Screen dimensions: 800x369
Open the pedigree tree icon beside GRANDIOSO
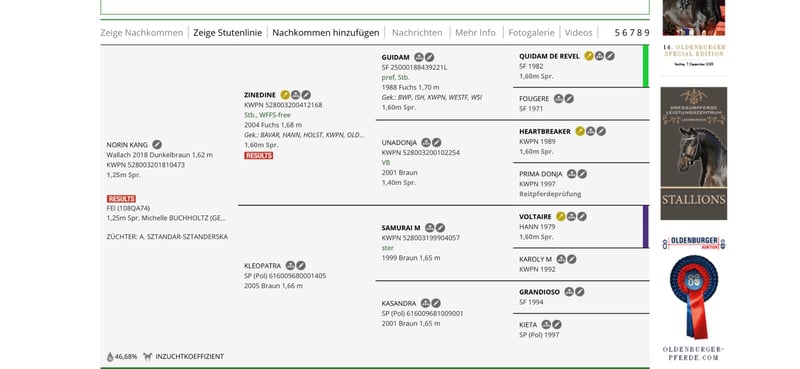569,292
